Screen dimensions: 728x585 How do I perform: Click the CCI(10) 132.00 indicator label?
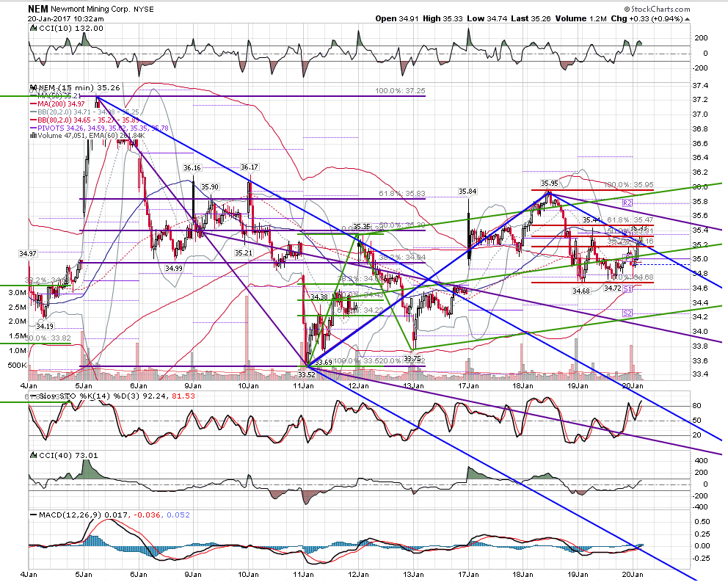pyautogui.click(x=70, y=29)
